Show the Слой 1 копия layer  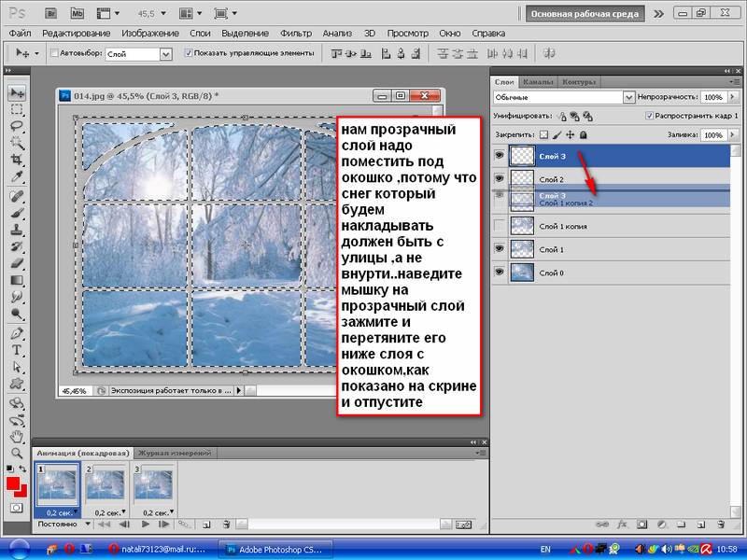(x=500, y=225)
